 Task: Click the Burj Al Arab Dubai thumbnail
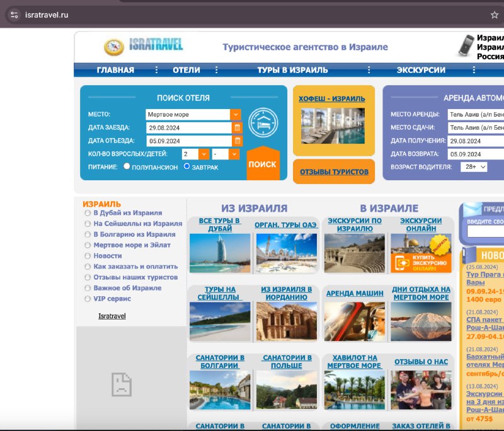220,253
